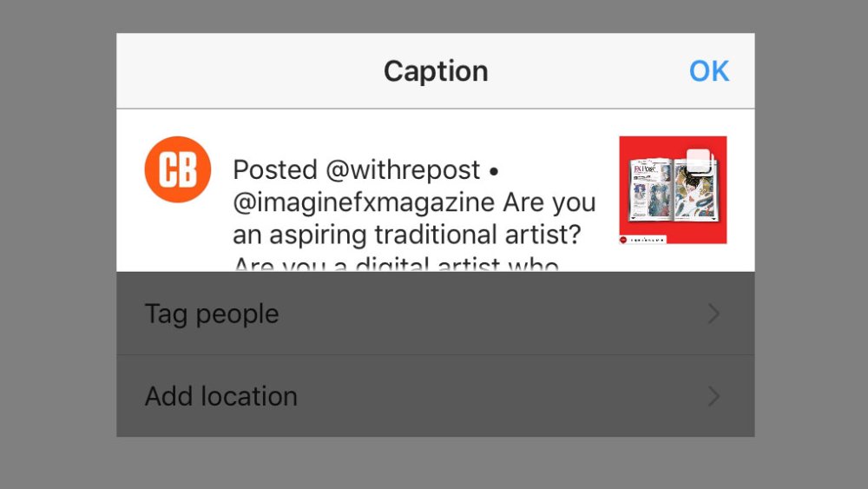Open the Add location option

tap(435, 396)
